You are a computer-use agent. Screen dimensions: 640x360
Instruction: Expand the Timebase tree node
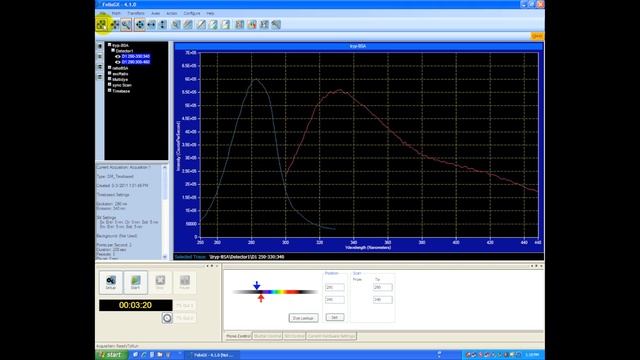[x=109, y=91]
